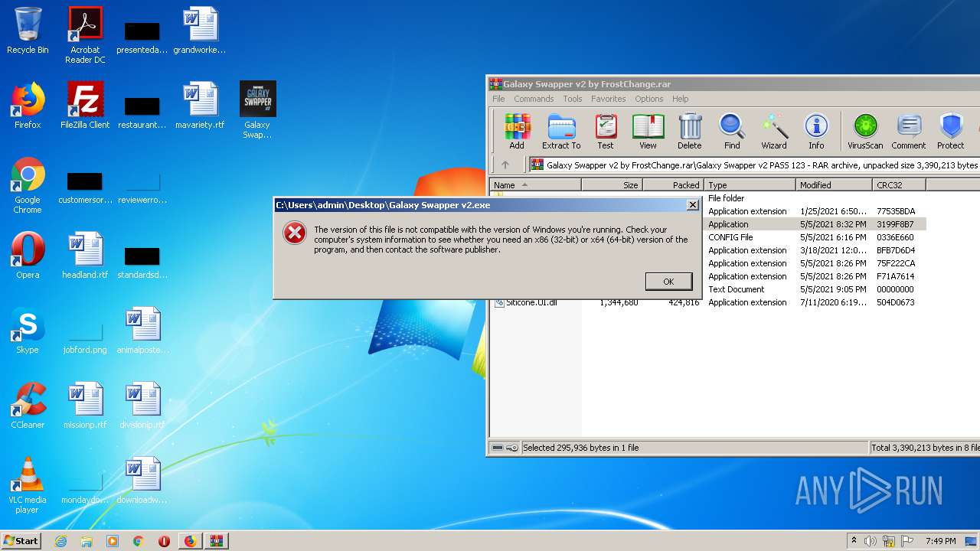
Task: Click the View toolbar icon in WinRAR
Action: (648, 131)
